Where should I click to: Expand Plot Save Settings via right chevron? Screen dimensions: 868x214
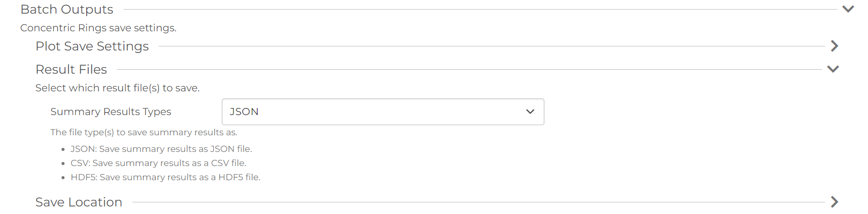point(835,46)
